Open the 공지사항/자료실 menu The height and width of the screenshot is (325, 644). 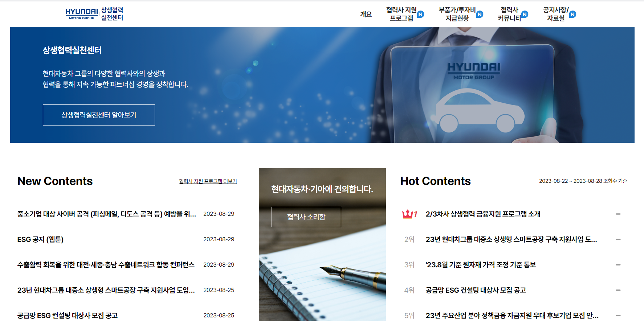[556, 14]
